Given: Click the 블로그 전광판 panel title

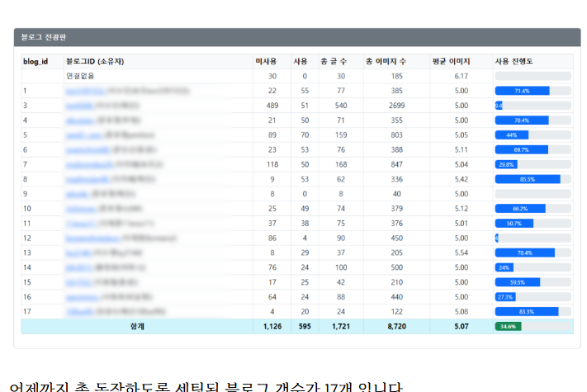Looking at the screenshot, I should click(44, 37).
